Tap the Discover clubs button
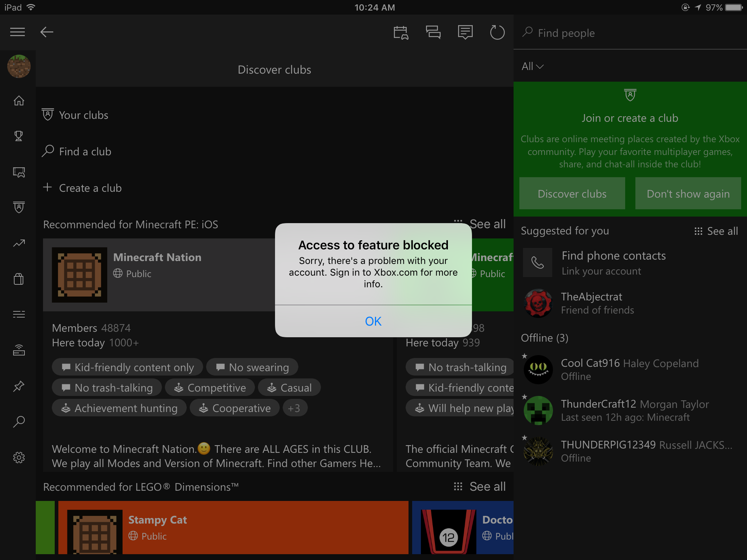This screenshot has width=747, height=560. [x=572, y=194]
